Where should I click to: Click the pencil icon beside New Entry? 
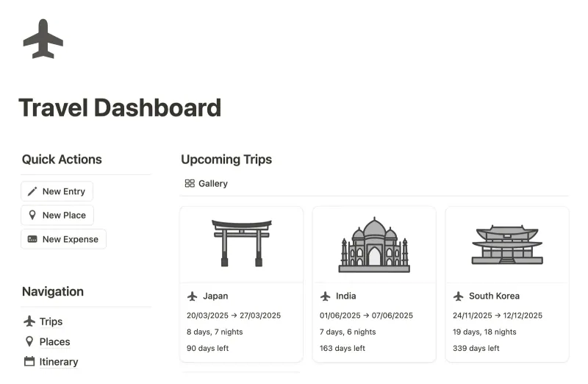32,191
